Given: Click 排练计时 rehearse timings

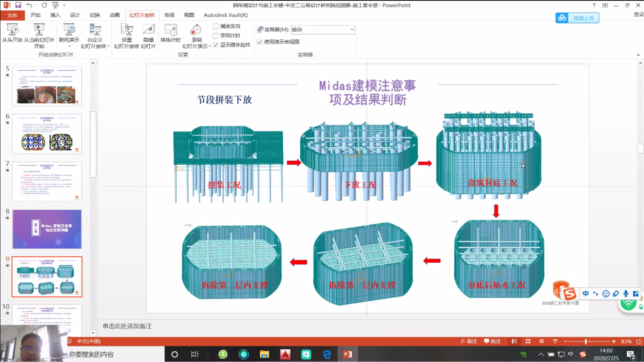Looking at the screenshot, I should pos(171,33).
